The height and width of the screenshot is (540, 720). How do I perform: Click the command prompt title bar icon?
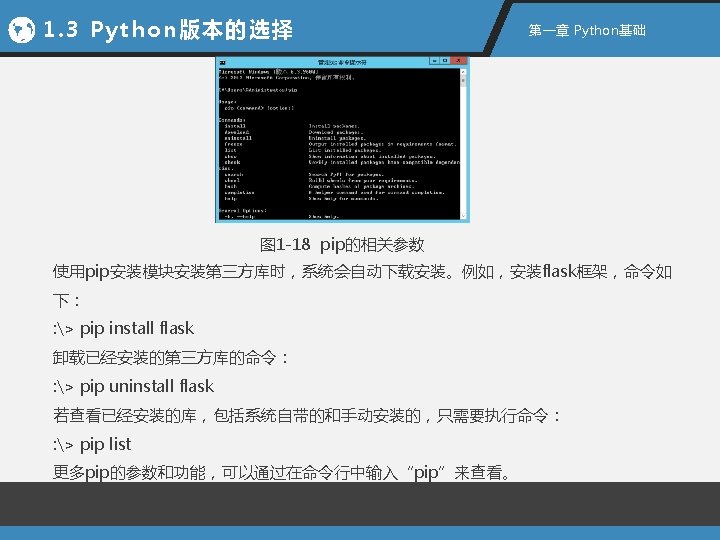(222, 62)
